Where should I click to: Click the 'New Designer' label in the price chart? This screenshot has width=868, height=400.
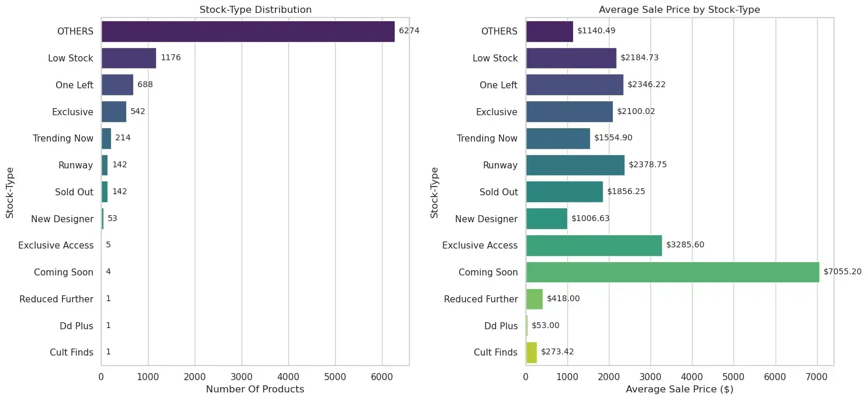pos(487,219)
